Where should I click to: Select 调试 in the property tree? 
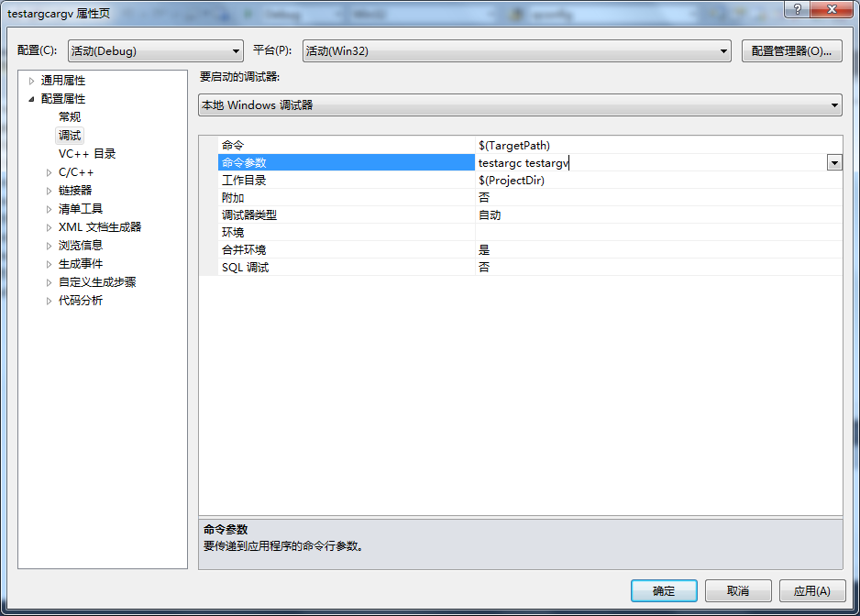[70, 135]
